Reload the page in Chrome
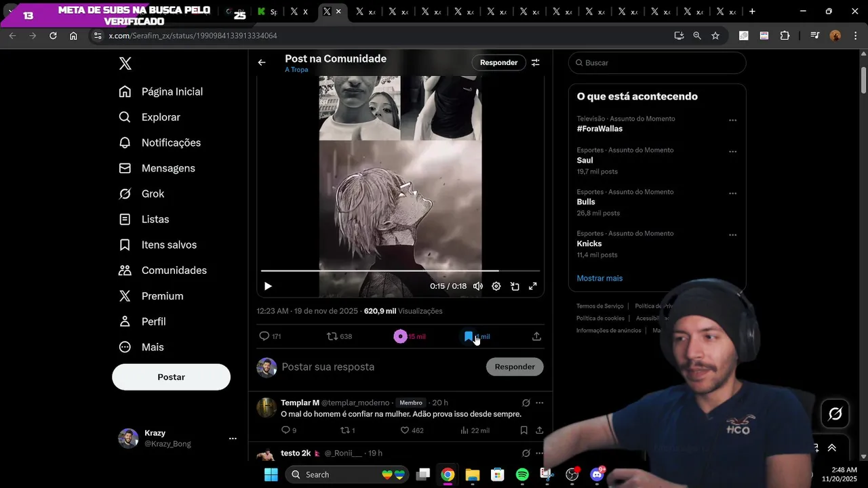 53,35
